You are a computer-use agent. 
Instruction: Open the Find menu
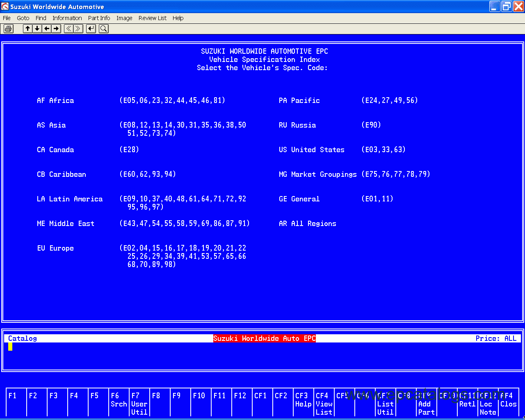[x=41, y=18]
